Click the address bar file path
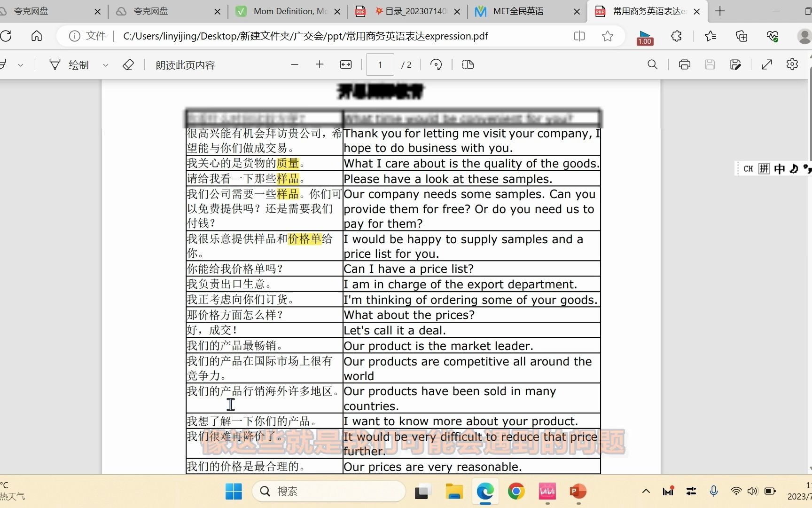The image size is (812, 508). (305, 36)
